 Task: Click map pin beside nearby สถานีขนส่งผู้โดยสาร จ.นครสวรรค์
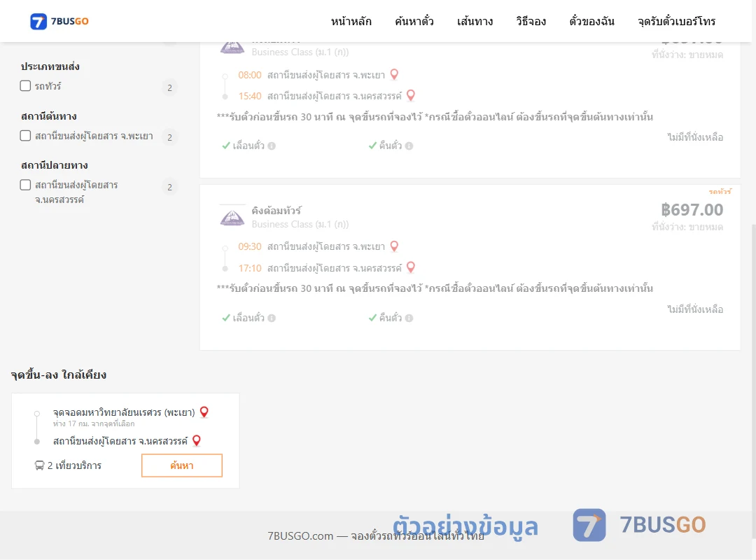tap(197, 440)
